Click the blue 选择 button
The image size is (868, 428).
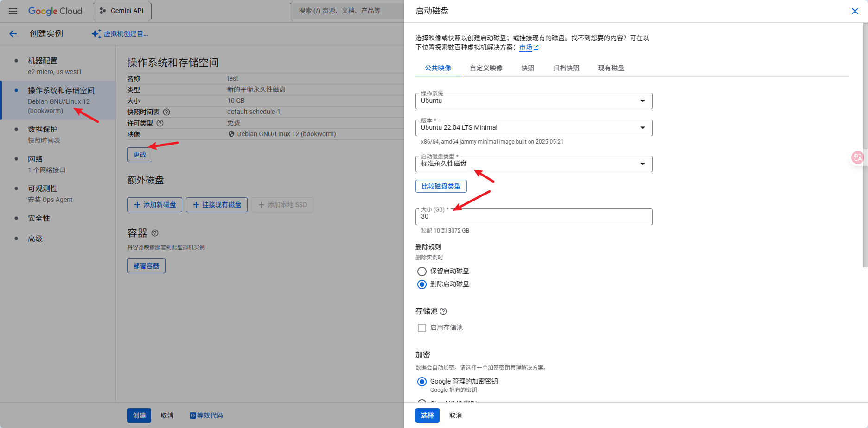[427, 415]
